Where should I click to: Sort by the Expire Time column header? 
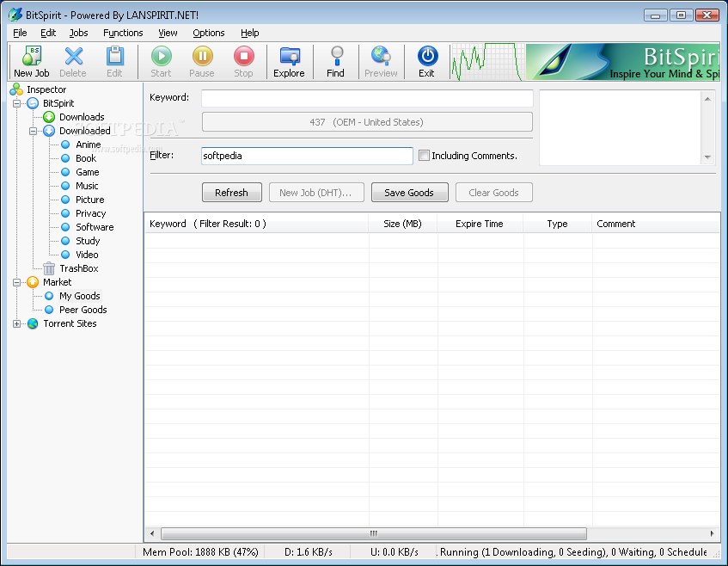tap(480, 224)
